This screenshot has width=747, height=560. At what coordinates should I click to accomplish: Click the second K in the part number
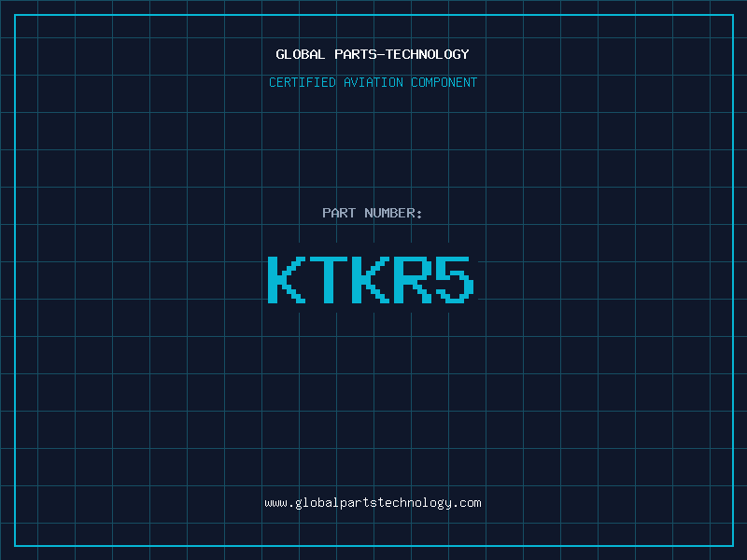[371, 279]
